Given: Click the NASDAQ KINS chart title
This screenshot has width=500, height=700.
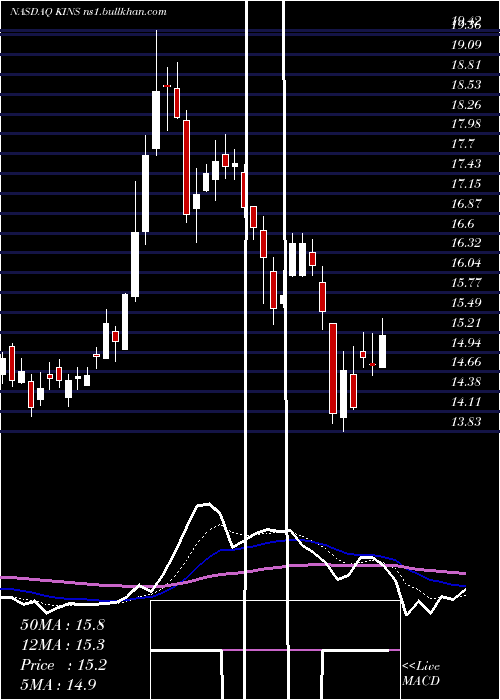Looking at the screenshot, I should coord(88,12).
